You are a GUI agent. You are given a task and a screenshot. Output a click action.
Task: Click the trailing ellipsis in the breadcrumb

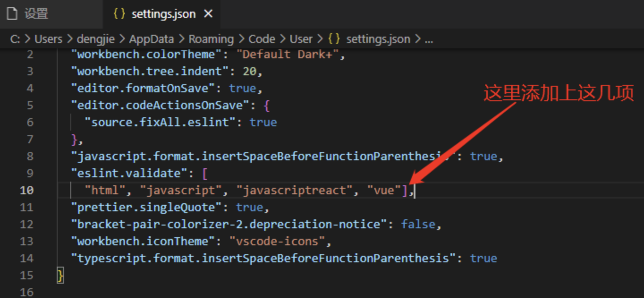pyautogui.click(x=428, y=39)
